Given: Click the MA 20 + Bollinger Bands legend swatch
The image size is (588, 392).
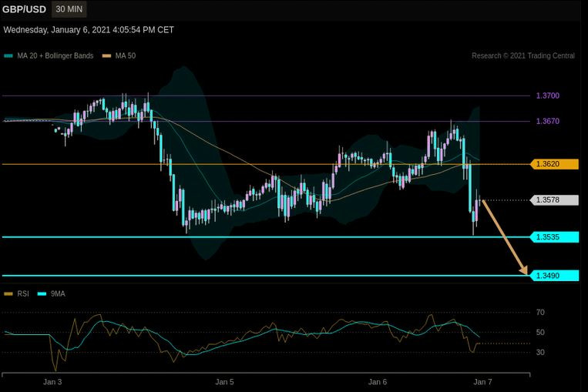Looking at the screenshot, I should (8, 56).
